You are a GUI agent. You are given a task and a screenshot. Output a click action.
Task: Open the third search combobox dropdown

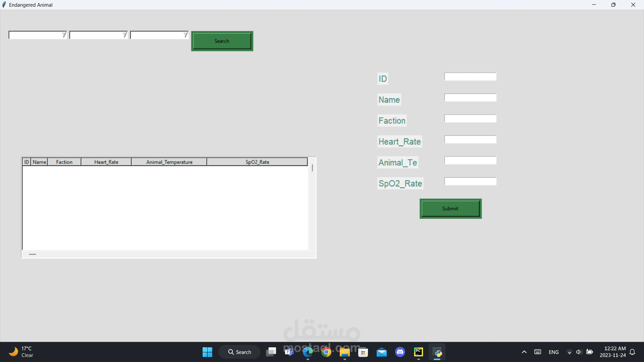185,35
